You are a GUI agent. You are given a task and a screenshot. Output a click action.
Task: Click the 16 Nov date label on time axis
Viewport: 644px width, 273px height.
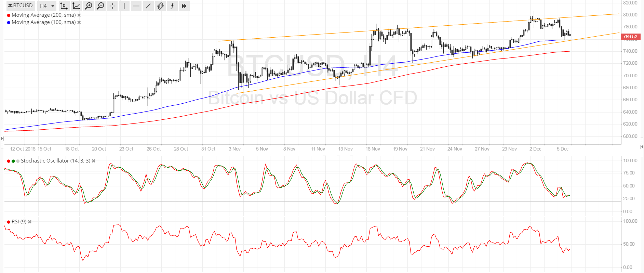coord(373,149)
